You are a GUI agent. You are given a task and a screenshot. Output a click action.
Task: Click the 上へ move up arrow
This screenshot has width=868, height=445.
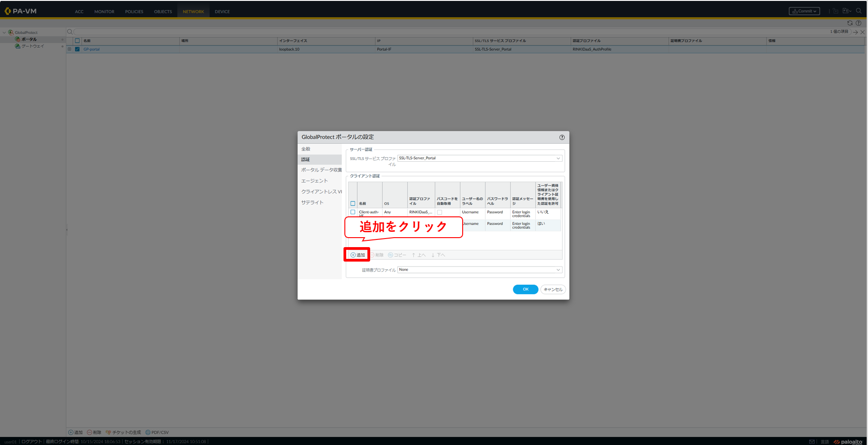coord(419,255)
